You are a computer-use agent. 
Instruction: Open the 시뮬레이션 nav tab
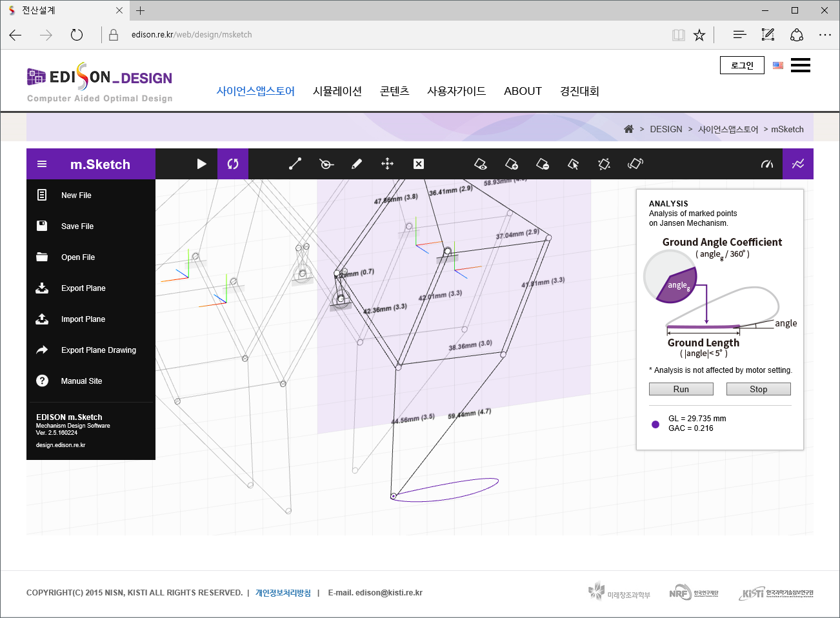337,91
